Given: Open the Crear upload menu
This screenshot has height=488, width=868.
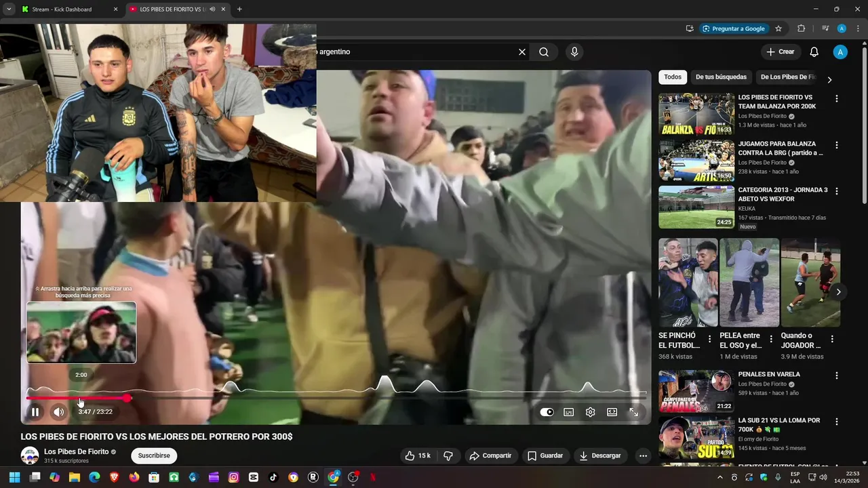Looking at the screenshot, I should (780, 52).
